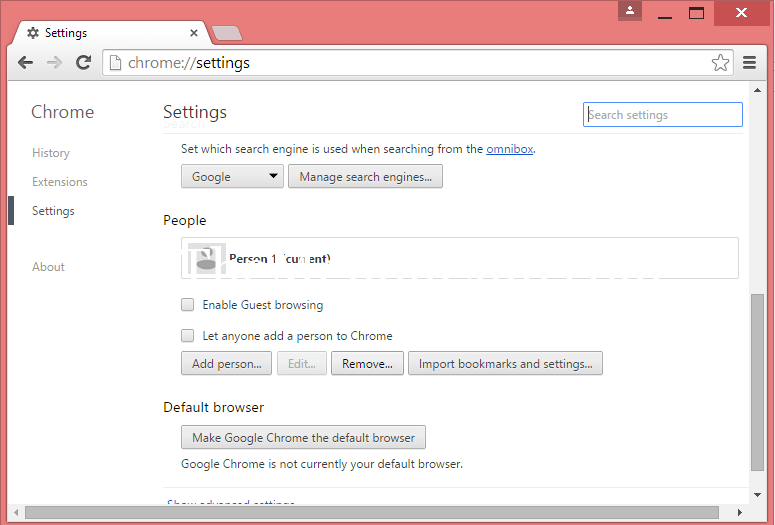Click the Add person button

[227, 364]
